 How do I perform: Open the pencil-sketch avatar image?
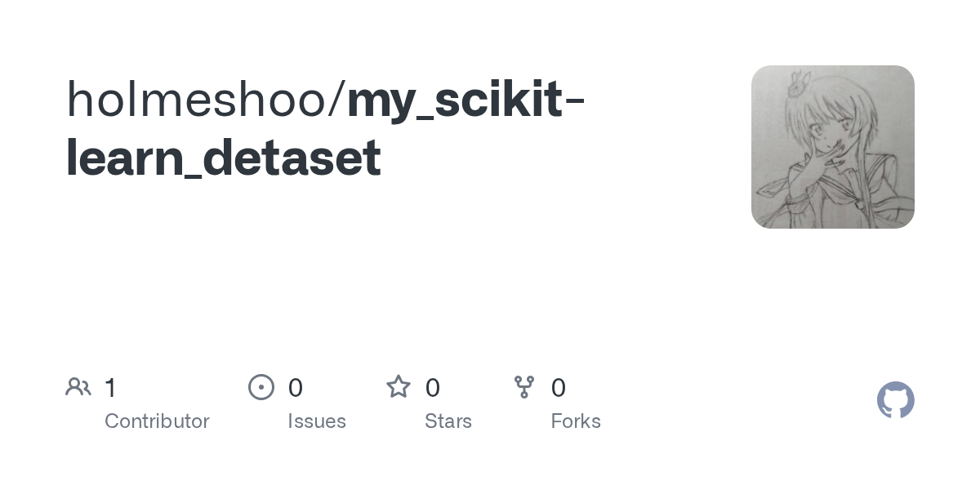tap(832, 147)
